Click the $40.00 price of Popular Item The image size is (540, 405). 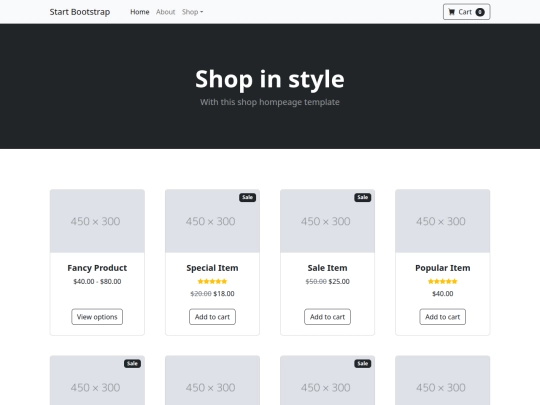tap(443, 294)
